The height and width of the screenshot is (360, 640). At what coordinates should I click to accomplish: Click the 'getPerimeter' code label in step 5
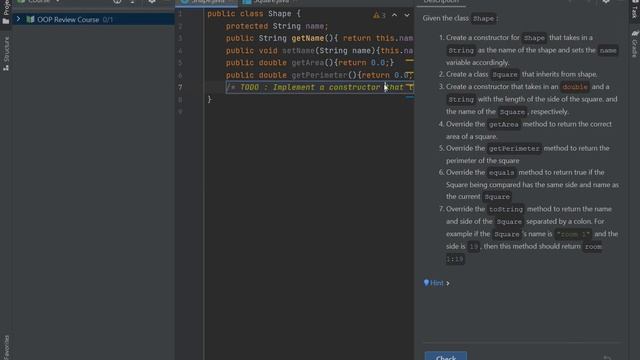514,149
